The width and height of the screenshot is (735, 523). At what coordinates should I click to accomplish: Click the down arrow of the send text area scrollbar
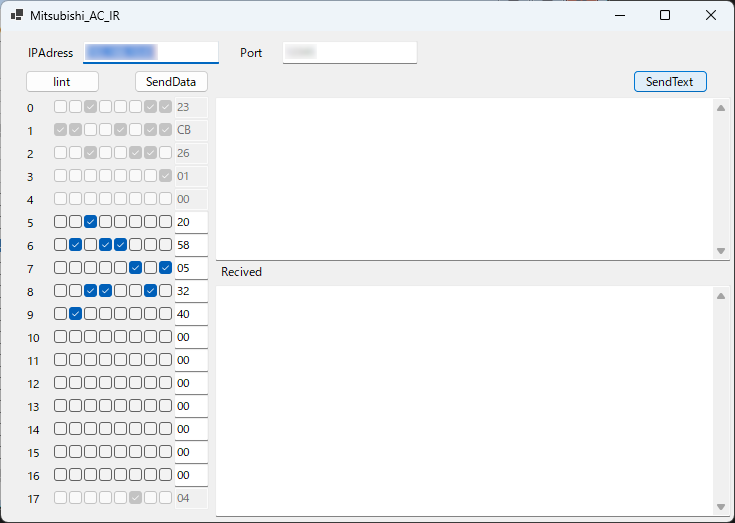tap(721, 251)
